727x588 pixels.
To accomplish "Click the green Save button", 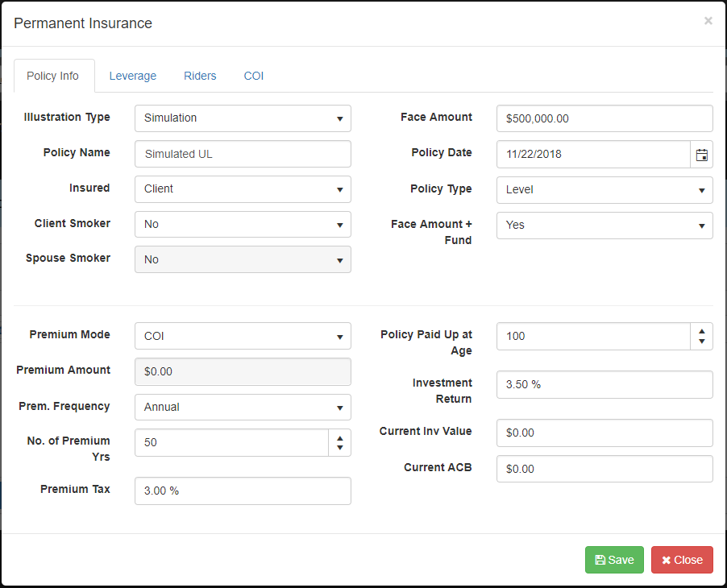I will [x=614, y=560].
